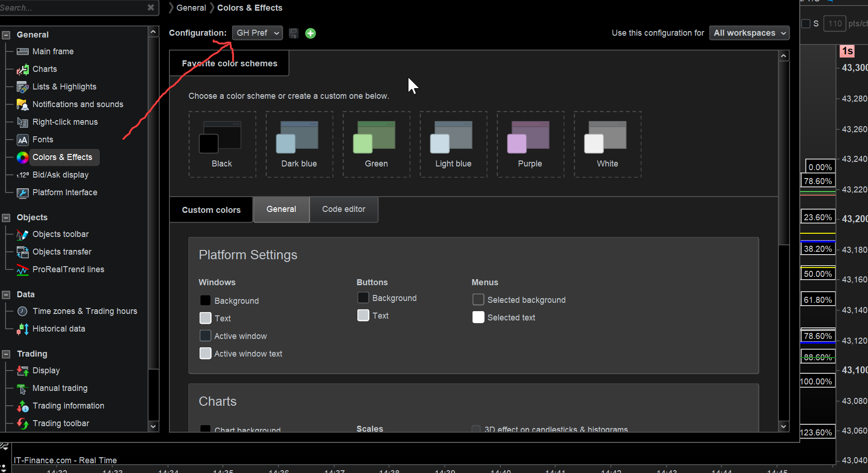Click the 50.00% Fibonacci level label
Image resolution: width=868 pixels, height=473 pixels.
818,274
